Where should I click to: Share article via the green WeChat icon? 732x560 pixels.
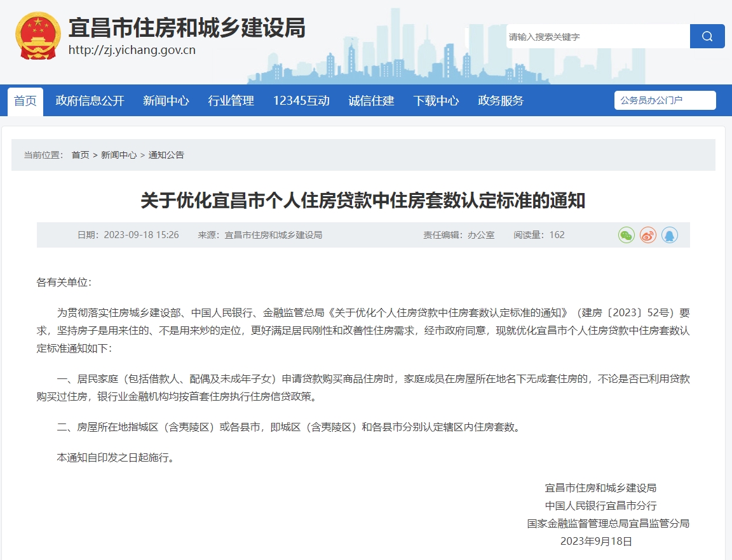pyautogui.click(x=627, y=235)
